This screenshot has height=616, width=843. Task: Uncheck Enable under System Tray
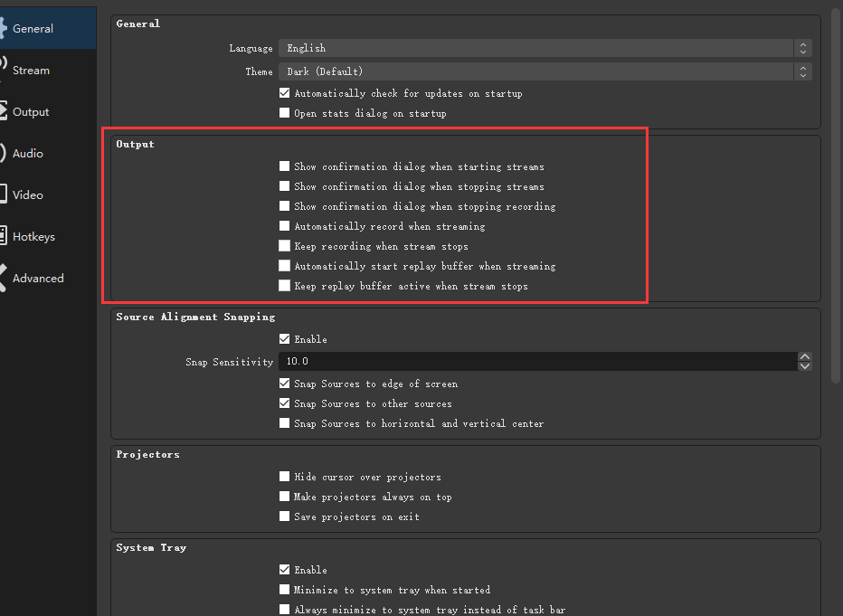(284, 569)
